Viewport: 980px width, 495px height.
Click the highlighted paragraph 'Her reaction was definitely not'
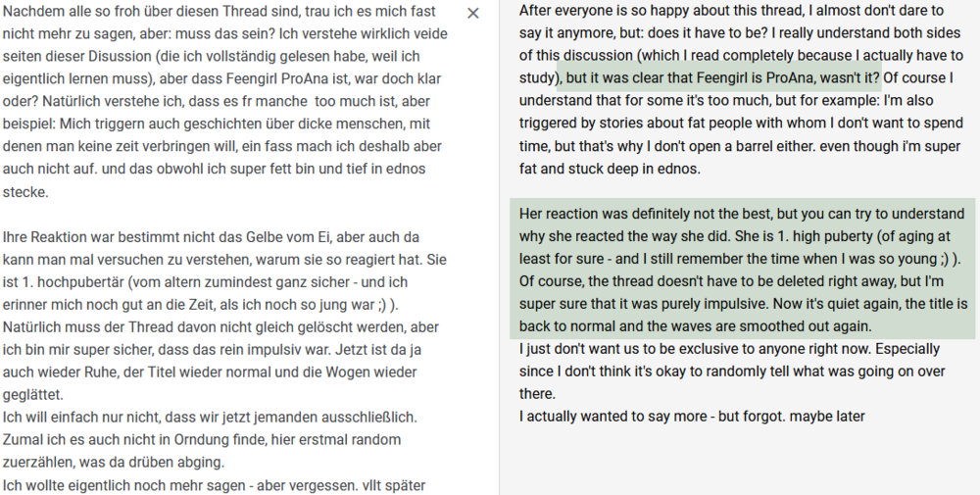tap(743, 270)
